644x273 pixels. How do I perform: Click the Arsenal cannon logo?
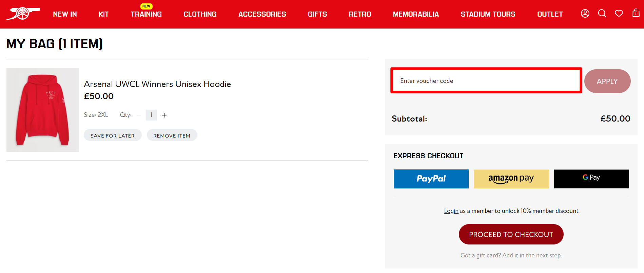pyautogui.click(x=23, y=14)
